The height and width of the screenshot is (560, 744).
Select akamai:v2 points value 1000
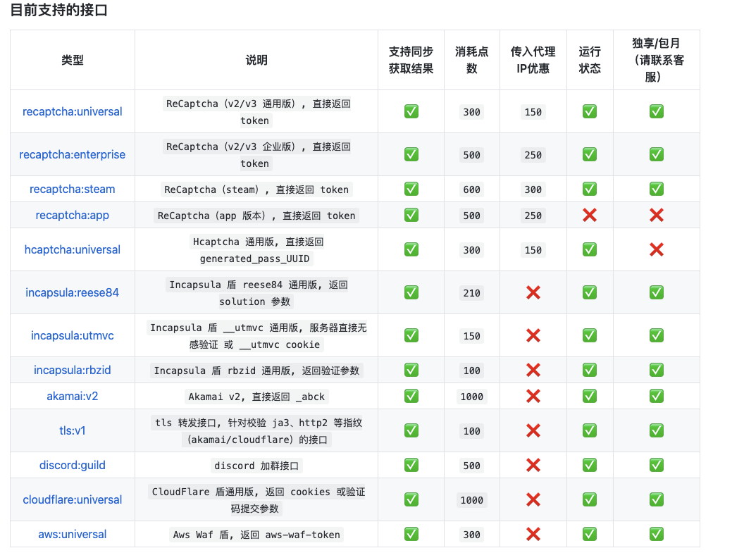pos(471,397)
